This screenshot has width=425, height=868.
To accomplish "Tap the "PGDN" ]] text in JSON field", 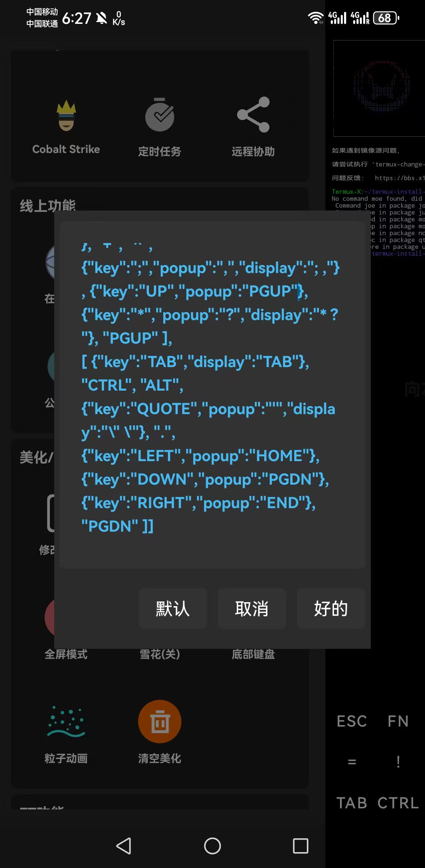I will tap(117, 526).
